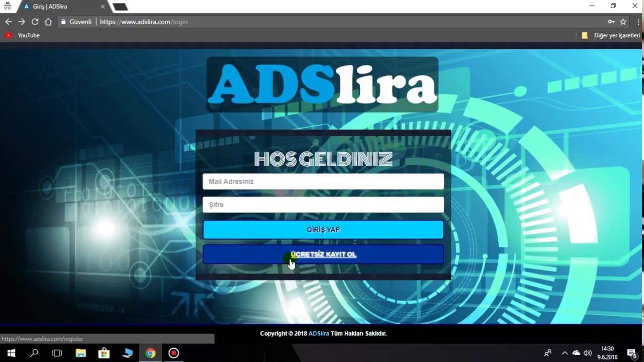Click the browser forward arrow
The height and width of the screenshot is (362, 644).
pyautogui.click(x=22, y=22)
